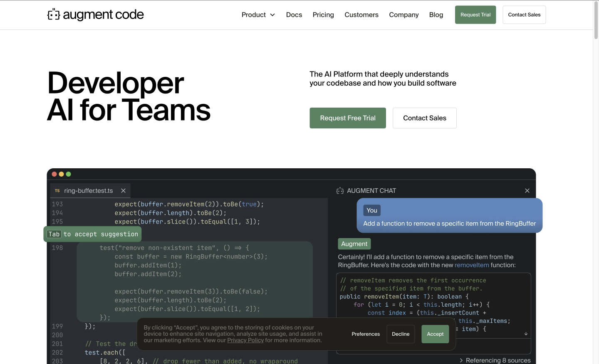Click the red window dot in mockup

pos(54,174)
